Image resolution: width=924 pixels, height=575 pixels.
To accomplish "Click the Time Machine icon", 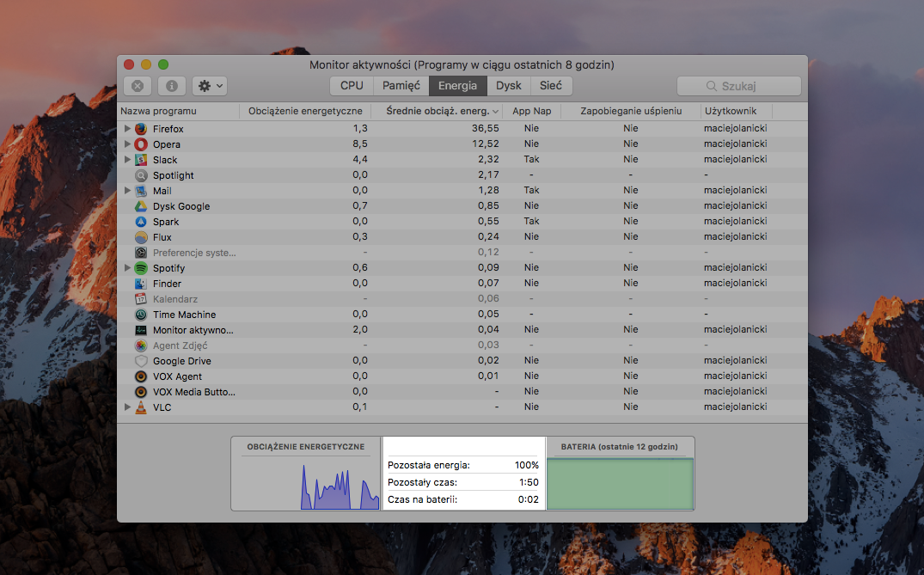I will click(141, 315).
